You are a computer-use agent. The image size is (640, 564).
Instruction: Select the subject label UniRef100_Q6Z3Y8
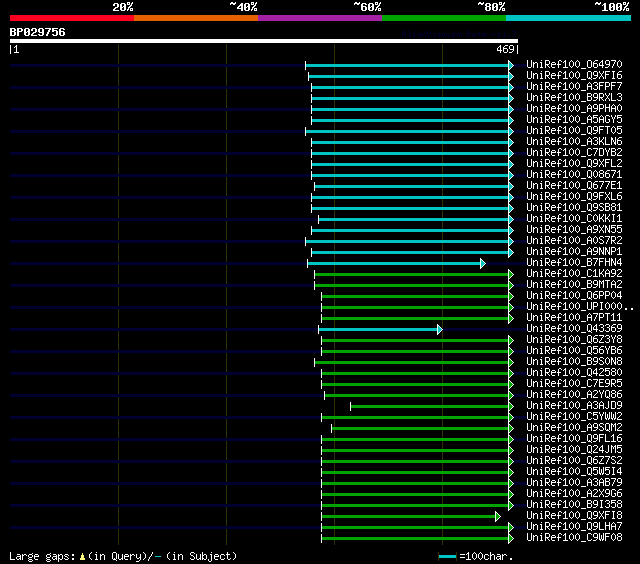574,340
